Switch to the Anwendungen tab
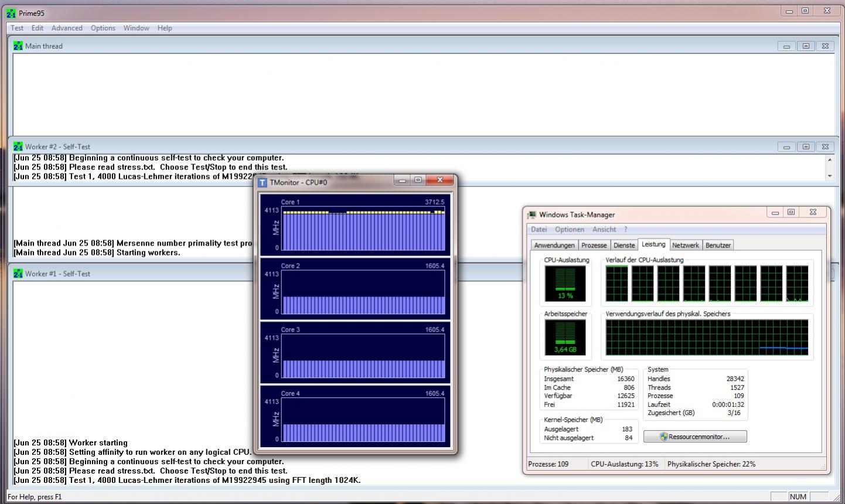Screen dimensions: 845x504 [554, 246]
